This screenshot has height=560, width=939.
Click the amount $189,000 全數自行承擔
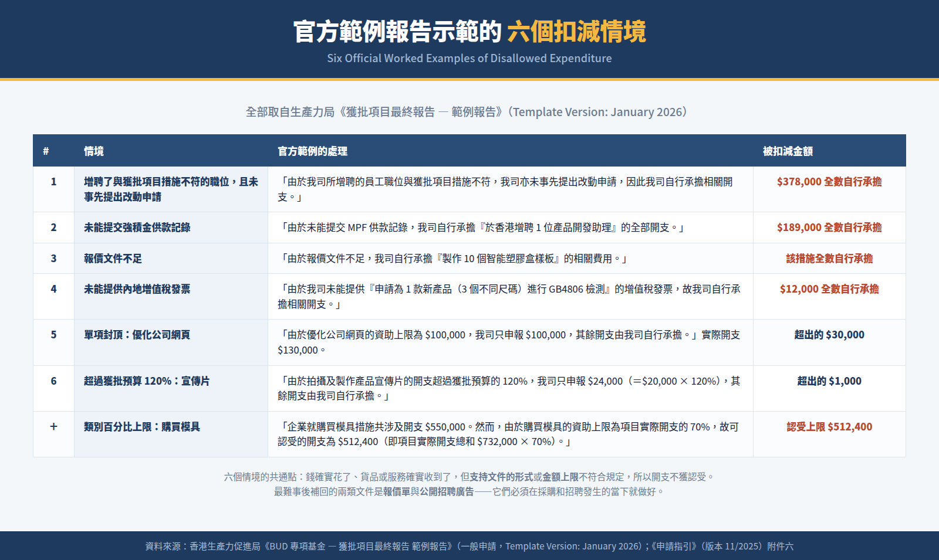[x=829, y=228]
